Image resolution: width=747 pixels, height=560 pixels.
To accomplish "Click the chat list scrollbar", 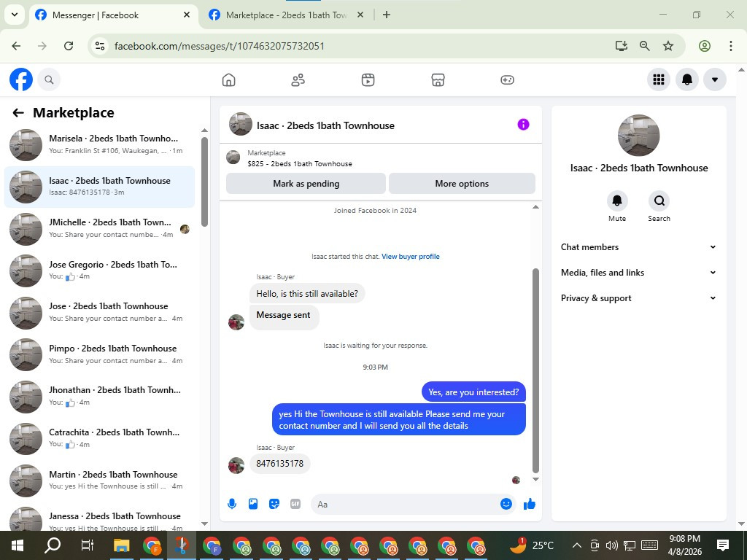I will click(x=204, y=182).
